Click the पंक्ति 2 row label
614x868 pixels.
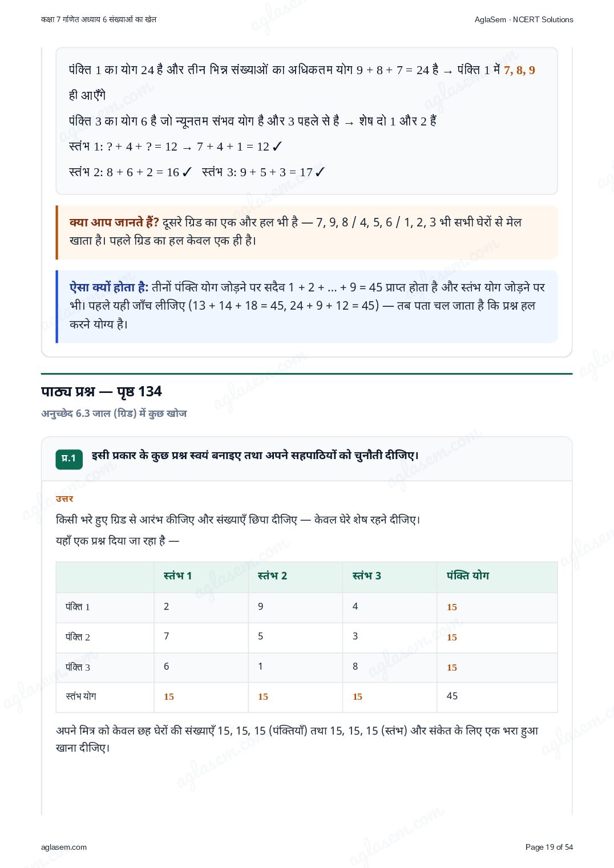tap(78, 637)
